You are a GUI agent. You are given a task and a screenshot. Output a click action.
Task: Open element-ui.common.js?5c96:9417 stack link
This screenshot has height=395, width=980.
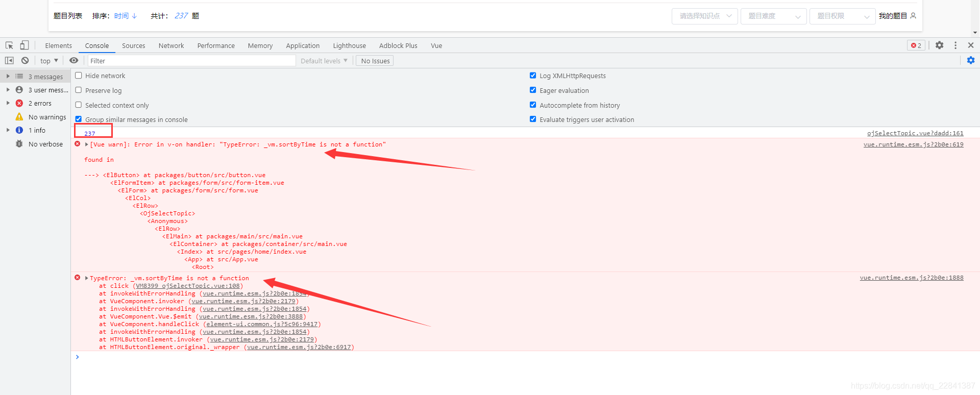pyautogui.click(x=262, y=324)
